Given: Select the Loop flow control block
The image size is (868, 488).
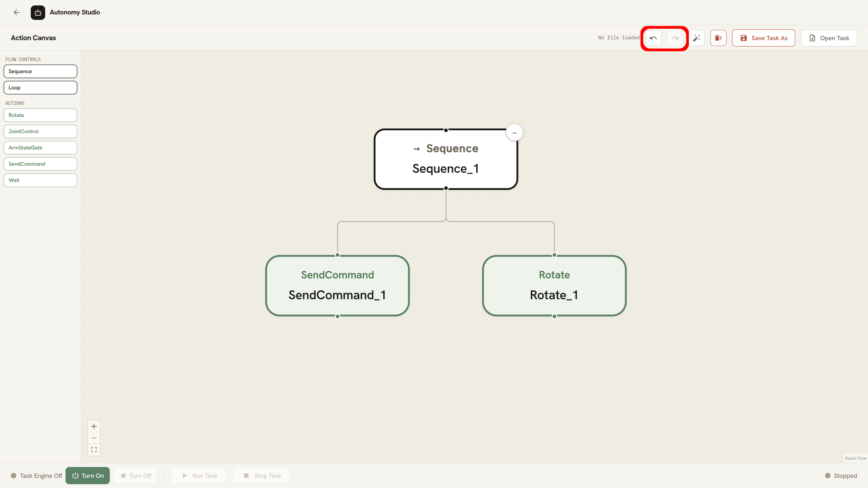Looking at the screenshot, I should [x=40, y=88].
